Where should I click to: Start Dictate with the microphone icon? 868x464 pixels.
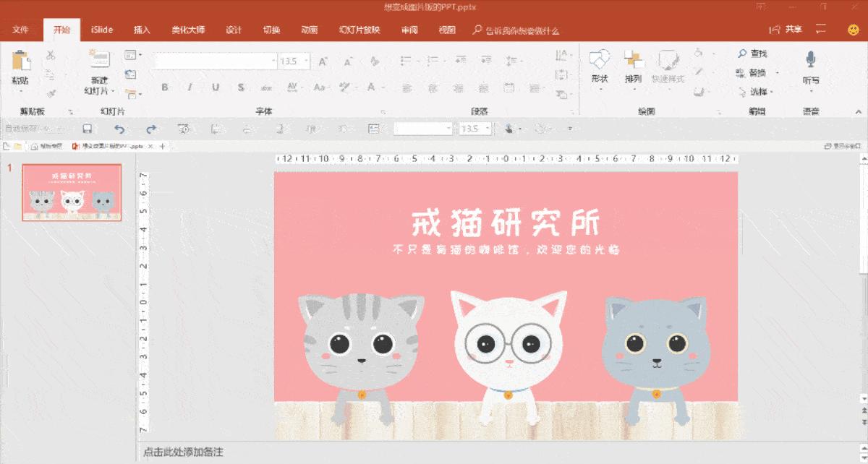[x=811, y=61]
